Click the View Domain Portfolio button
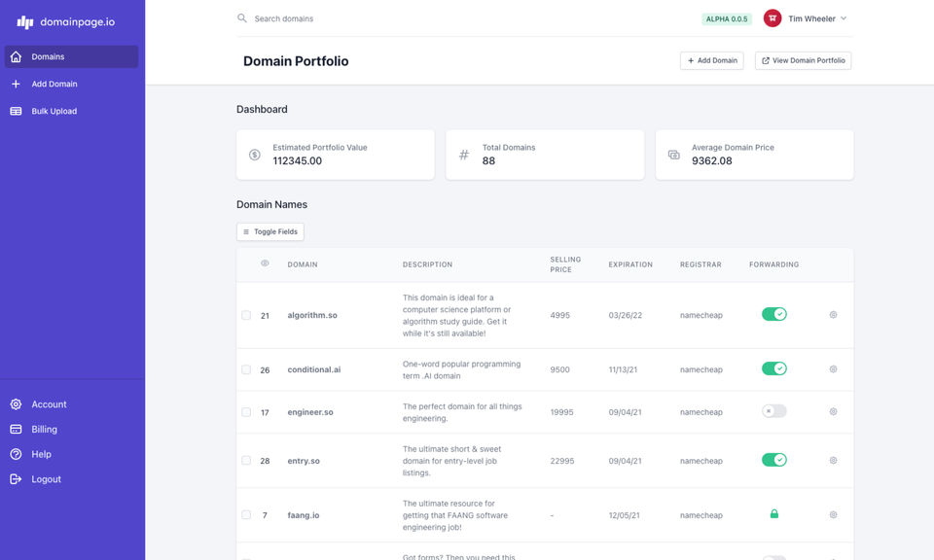This screenshot has height=560, width=934. pos(803,60)
